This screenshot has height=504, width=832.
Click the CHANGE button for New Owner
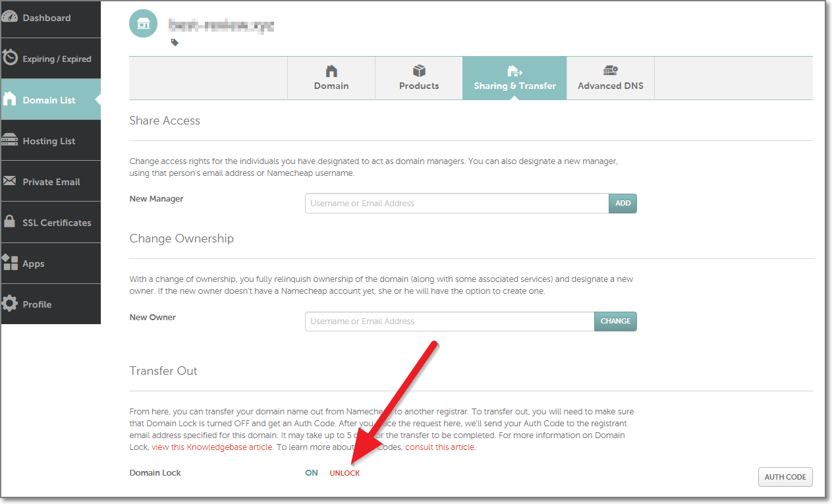click(x=615, y=321)
